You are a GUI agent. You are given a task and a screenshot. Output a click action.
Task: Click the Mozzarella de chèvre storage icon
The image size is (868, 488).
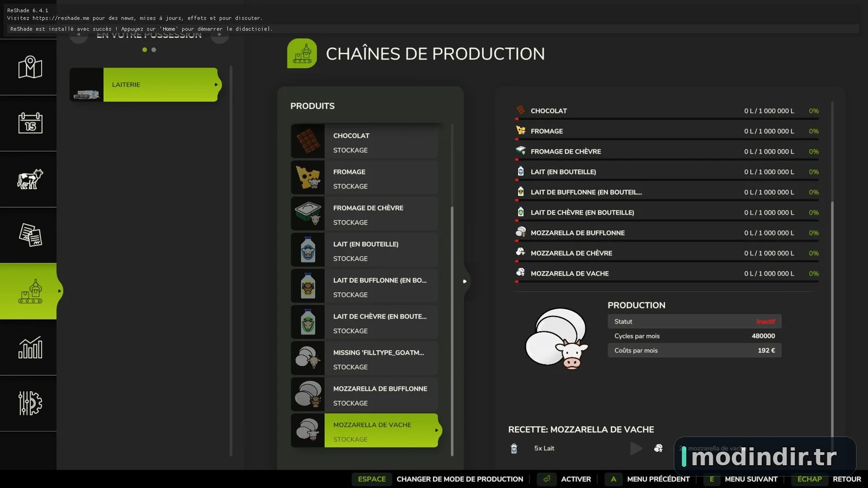point(520,252)
